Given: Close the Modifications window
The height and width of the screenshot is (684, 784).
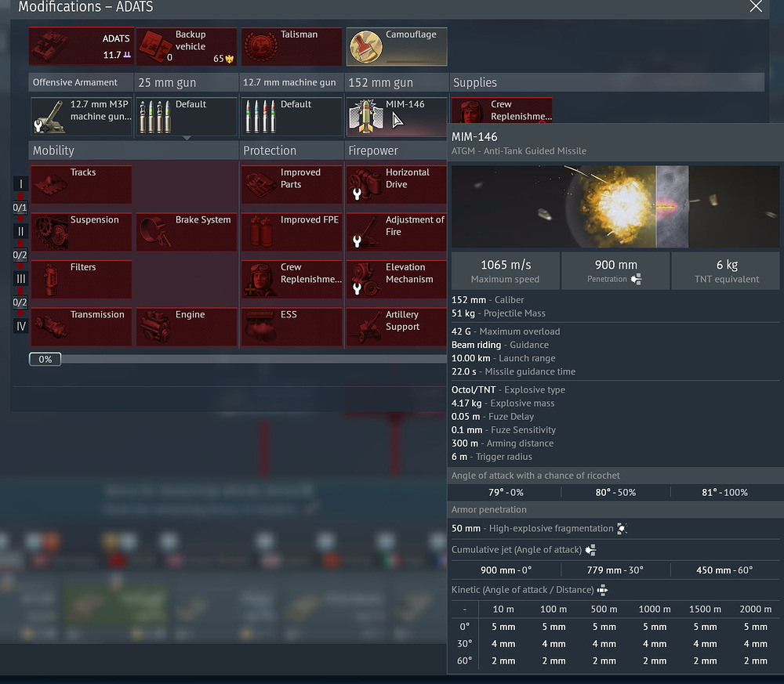Looking at the screenshot, I should tap(756, 7).
